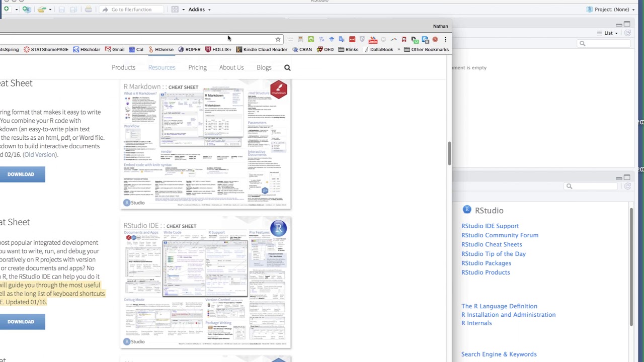Click the Google Translate extension icon
The width and height of the screenshot is (644, 362).
point(342,39)
